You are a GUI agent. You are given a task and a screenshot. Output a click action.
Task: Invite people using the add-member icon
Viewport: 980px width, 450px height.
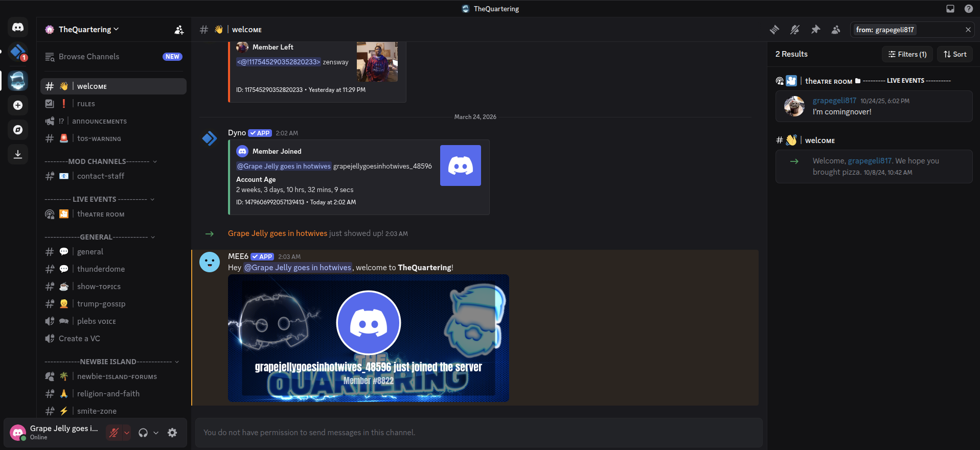coord(179,30)
